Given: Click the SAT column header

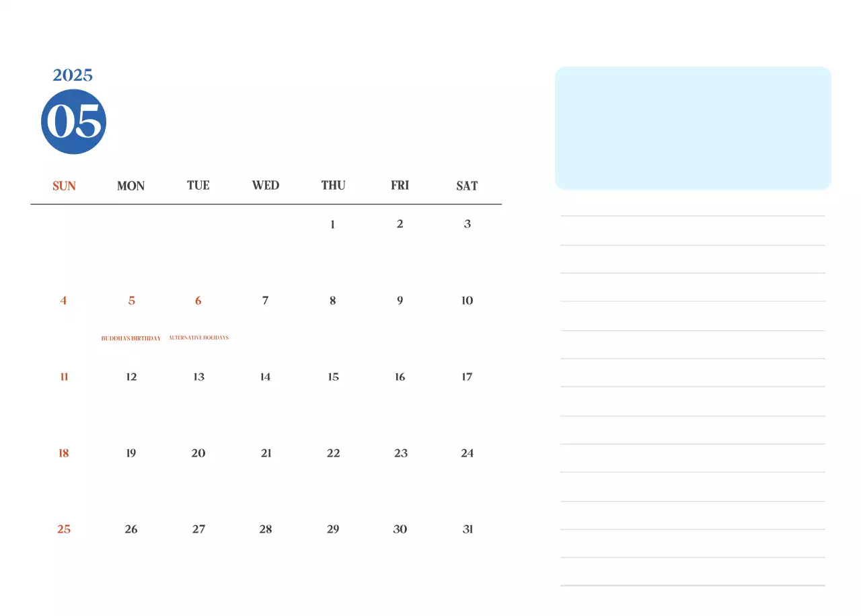Looking at the screenshot, I should coord(467,186).
